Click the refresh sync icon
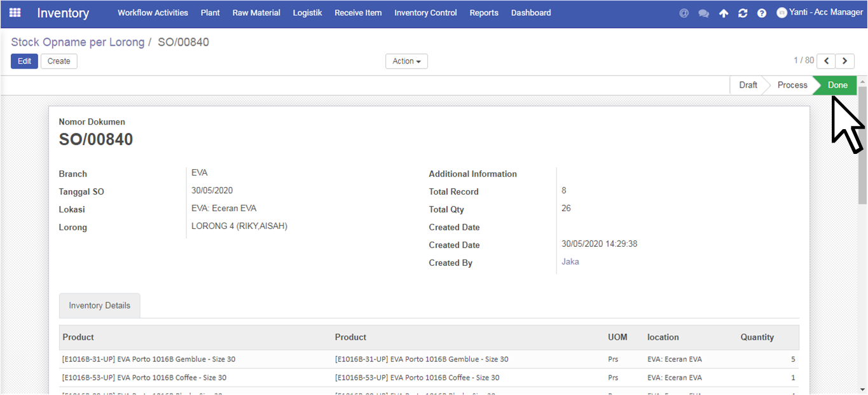 (x=743, y=13)
